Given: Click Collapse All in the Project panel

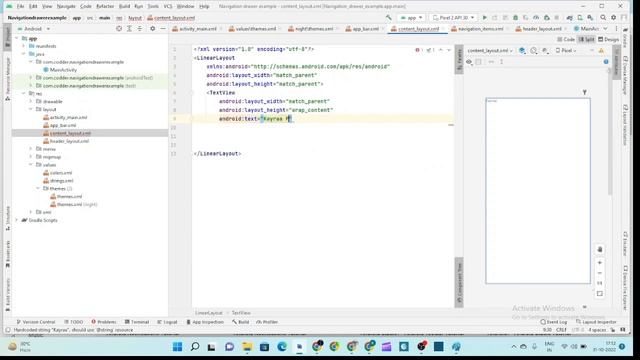Looking at the screenshot, I should point(140,29).
